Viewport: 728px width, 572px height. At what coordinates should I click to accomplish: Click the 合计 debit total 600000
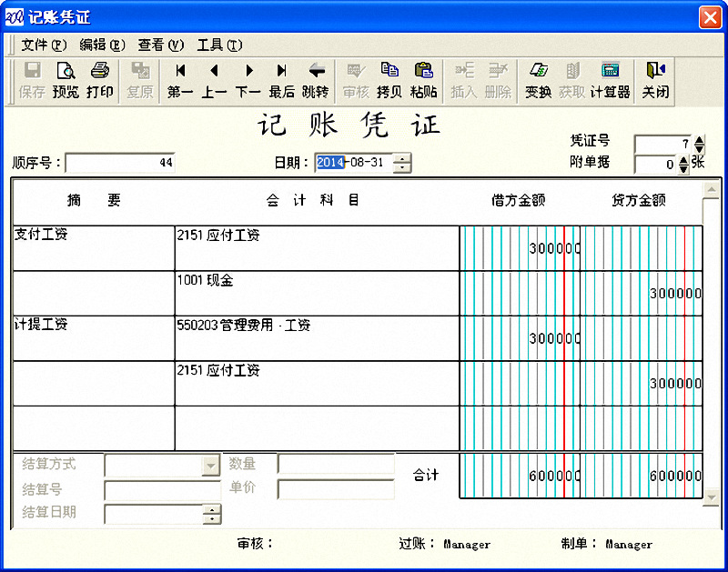[520, 476]
